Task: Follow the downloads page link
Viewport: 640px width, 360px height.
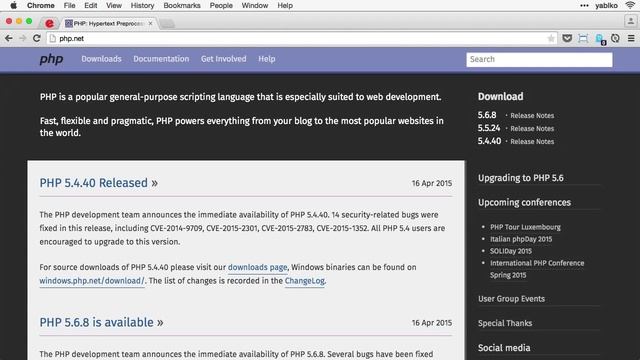Action: [x=258, y=267]
